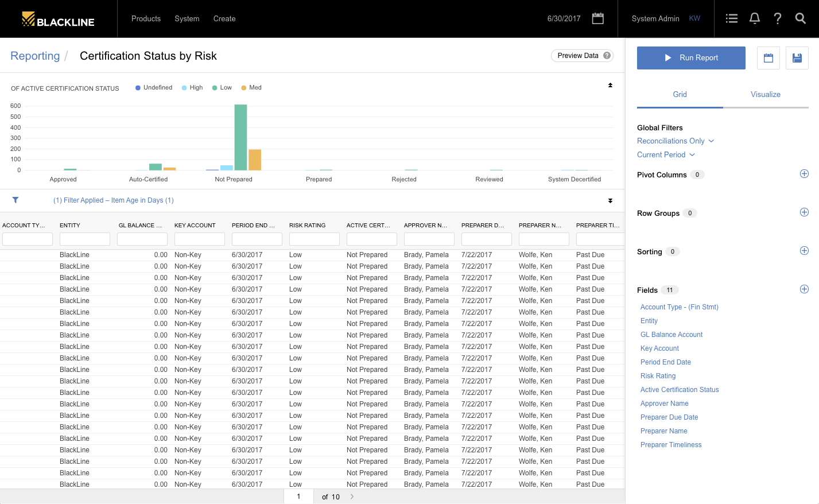
Task: Switch to the Visualize tab
Action: click(766, 95)
